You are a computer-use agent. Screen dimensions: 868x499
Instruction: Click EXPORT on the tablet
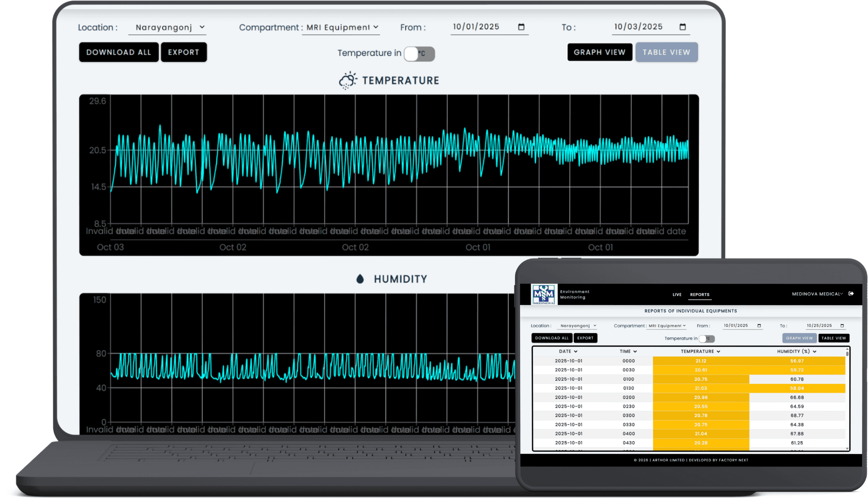[x=585, y=338]
